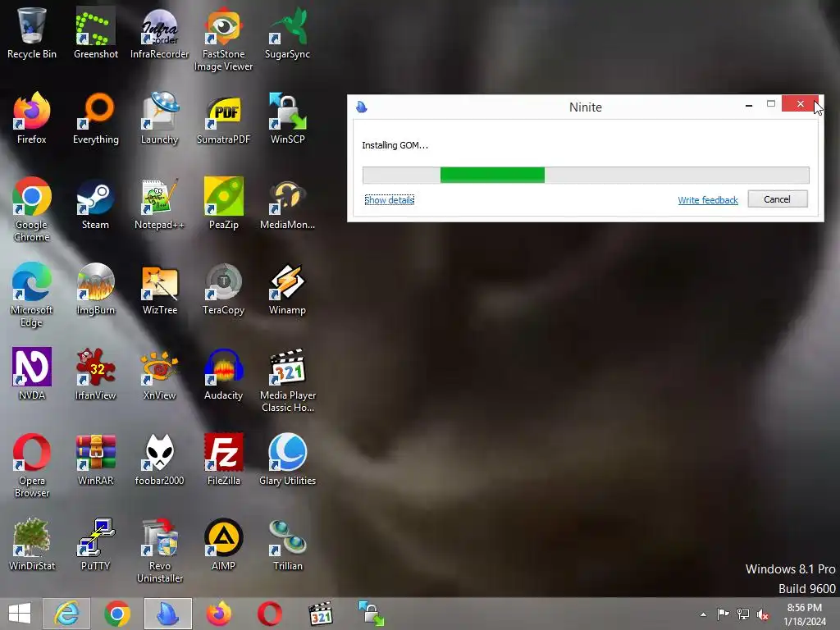Select the PeaZip desktop shortcut
840x630 pixels.
[223, 203]
